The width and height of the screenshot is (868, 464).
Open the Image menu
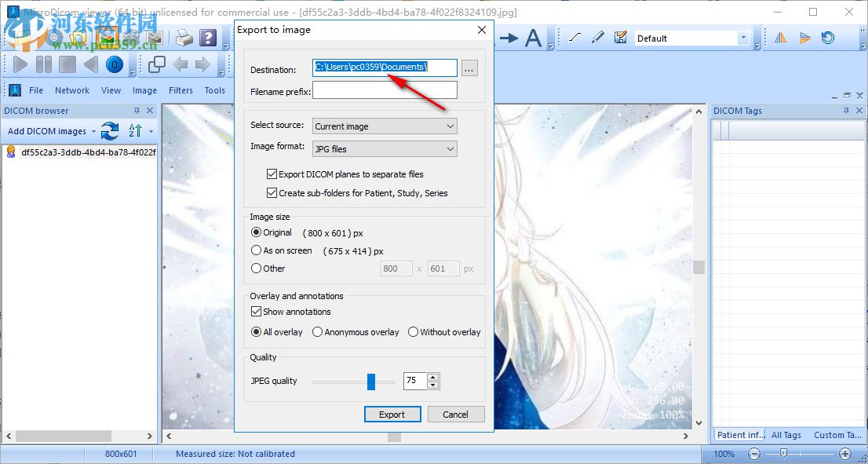coord(144,90)
